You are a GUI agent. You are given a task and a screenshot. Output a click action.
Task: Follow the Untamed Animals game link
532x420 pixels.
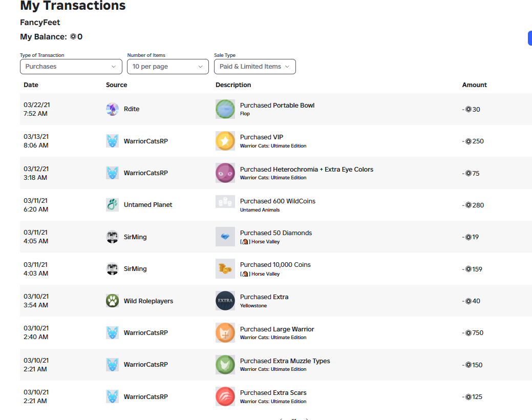(260, 210)
